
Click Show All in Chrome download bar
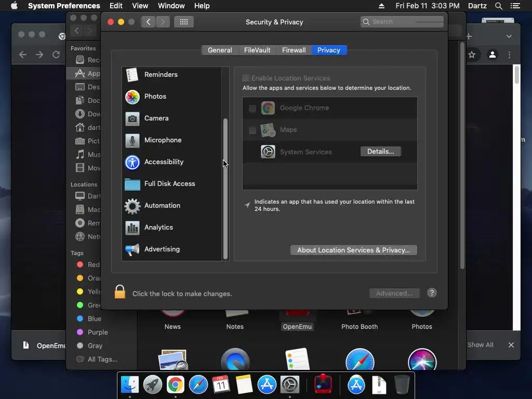click(x=481, y=345)
